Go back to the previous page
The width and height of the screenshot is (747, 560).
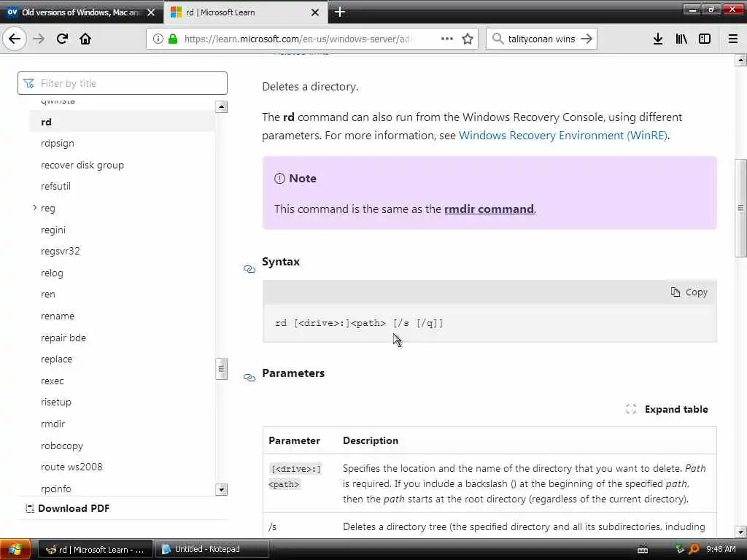tap(15, 39)
